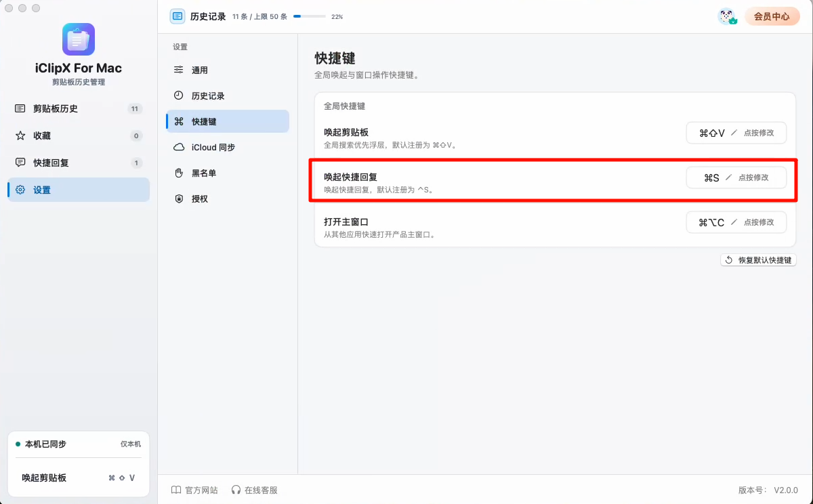Click pencil icon in 打开主窗口 shortcut
Screen dimensions: 813x504
click(734, 222)
